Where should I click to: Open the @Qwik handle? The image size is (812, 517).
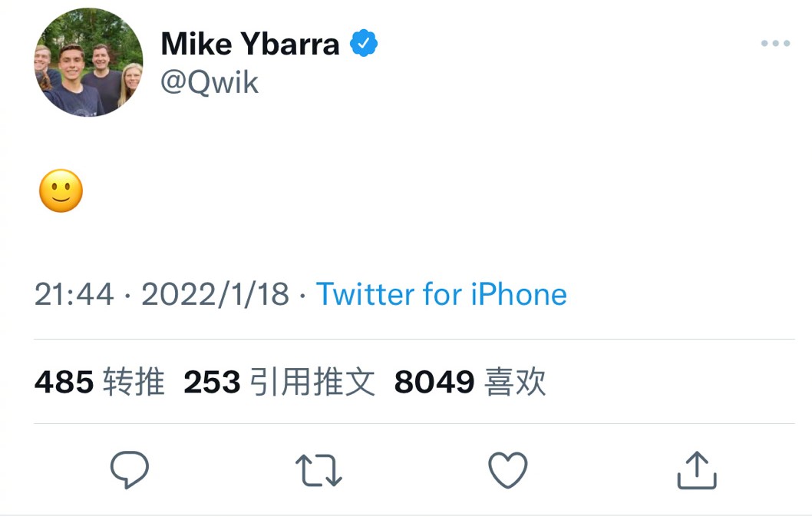click(210, 82)
